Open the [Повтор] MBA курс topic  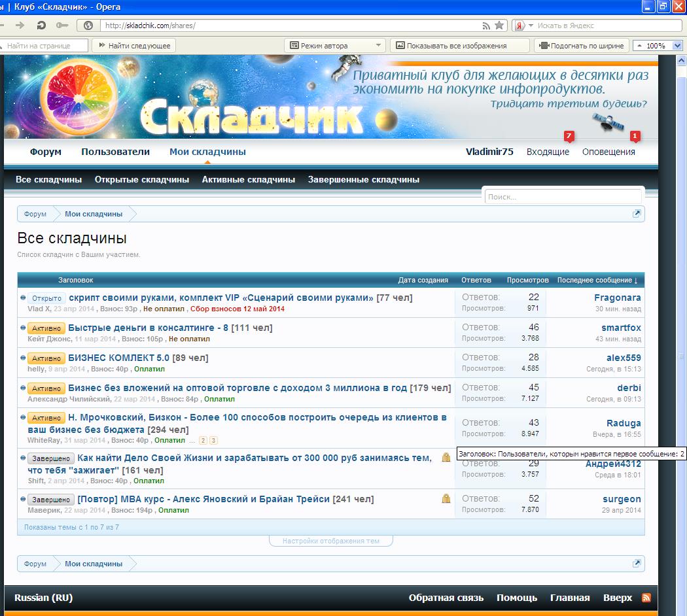coord(203,499)
